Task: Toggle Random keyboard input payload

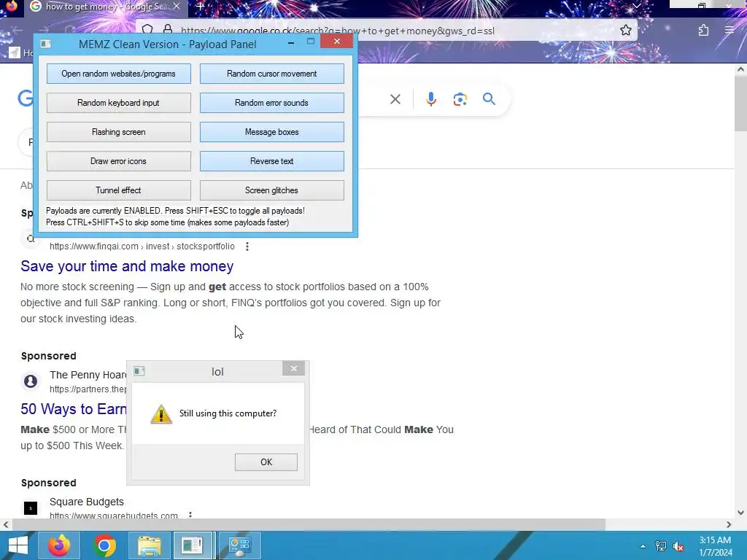Action: 119,103
